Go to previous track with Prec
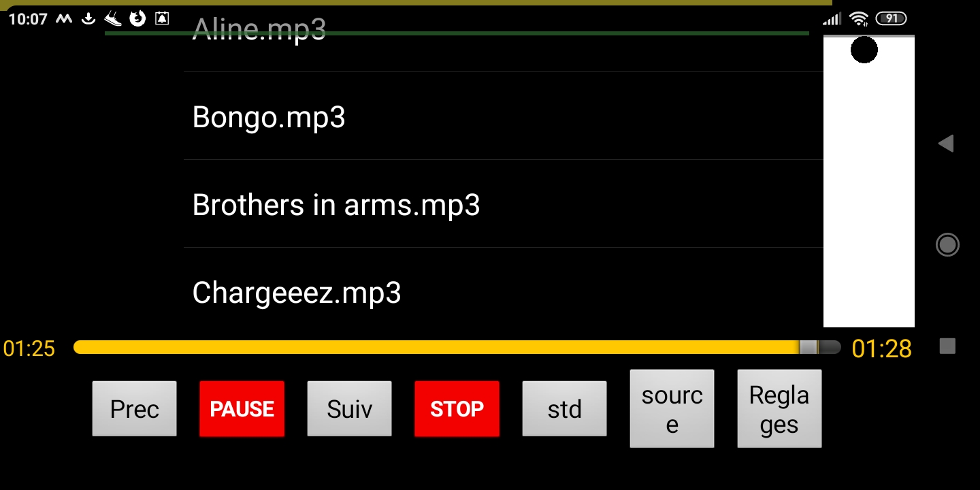The height and width of the screenshot is (490, 980). (x=134, y=408)
